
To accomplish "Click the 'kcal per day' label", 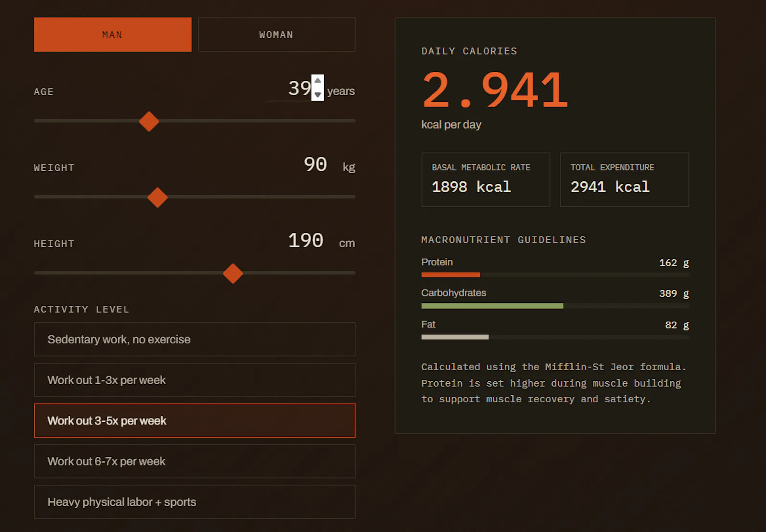I will click(x=451, y=125).
